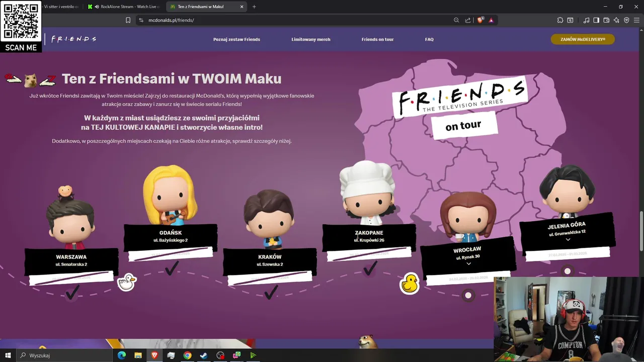Screen dimensions: 644x362
Task: Open the Brave Wallet icon
Action: pyautogui.click(x=606, y=20)
